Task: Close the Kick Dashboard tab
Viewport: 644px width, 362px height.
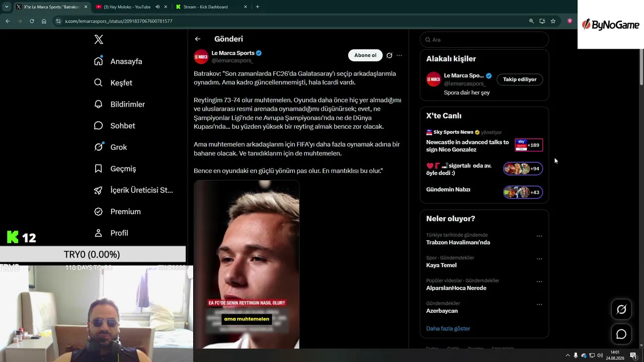Action: pyautogui.click(x=246, y=7)
